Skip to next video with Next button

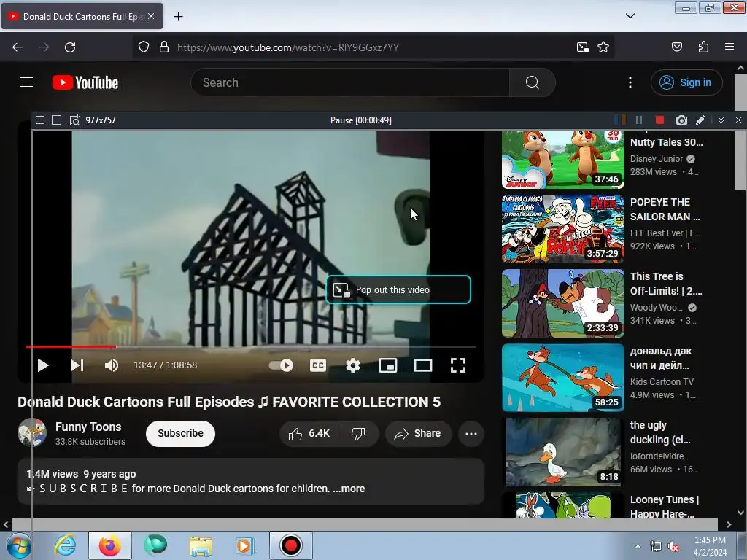(x=77, y=365)
